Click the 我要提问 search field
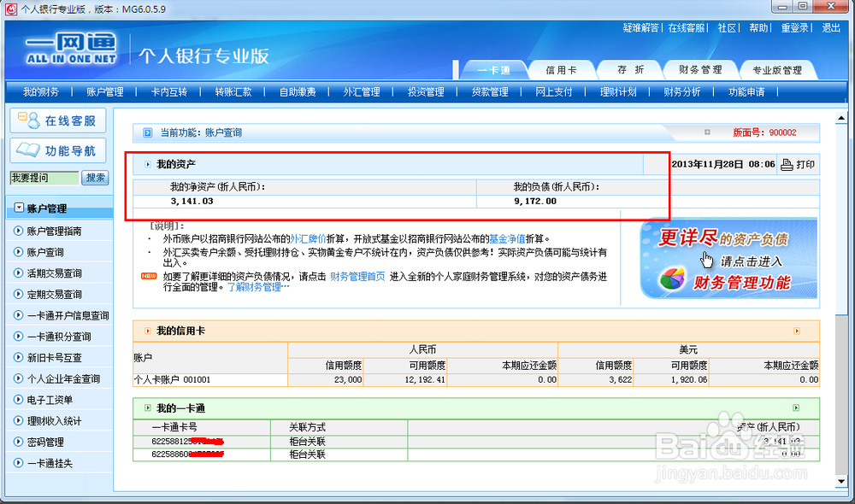 (x=44, y=178)
